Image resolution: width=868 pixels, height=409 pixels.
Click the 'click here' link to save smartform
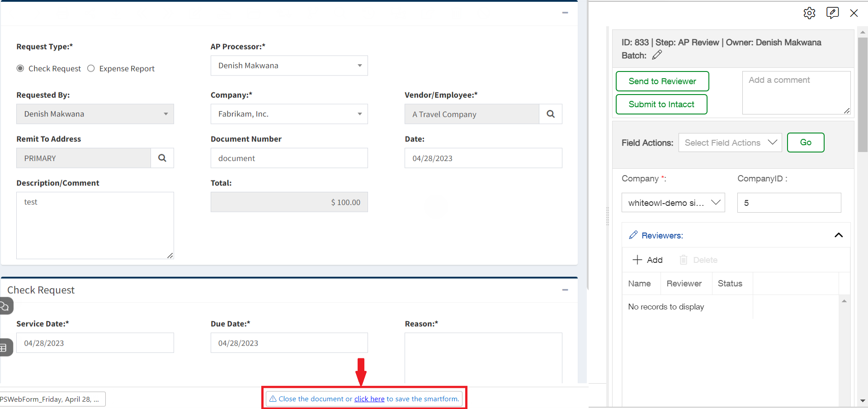tap(369, 399)
